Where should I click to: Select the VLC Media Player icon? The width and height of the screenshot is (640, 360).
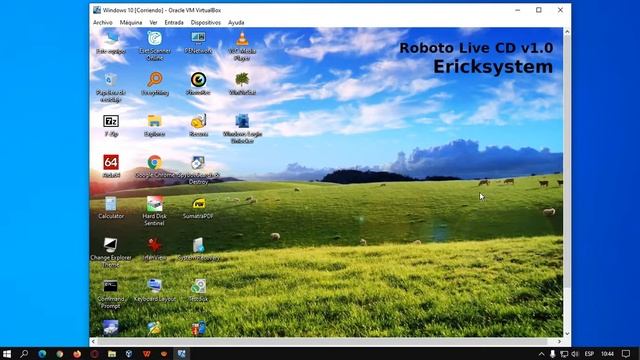click(x=242, y=46)
